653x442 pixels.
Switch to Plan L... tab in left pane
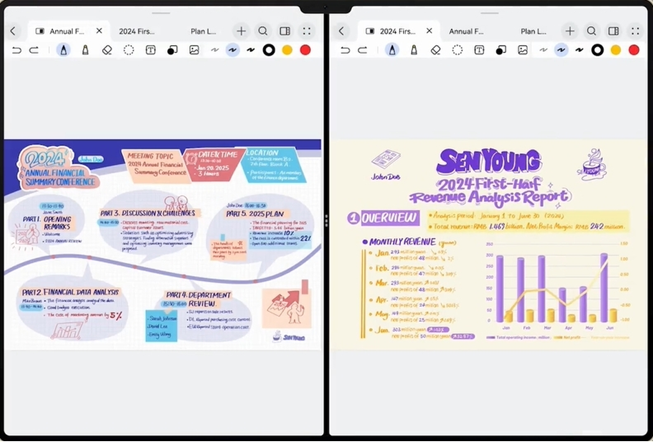[x=203, y=31]
